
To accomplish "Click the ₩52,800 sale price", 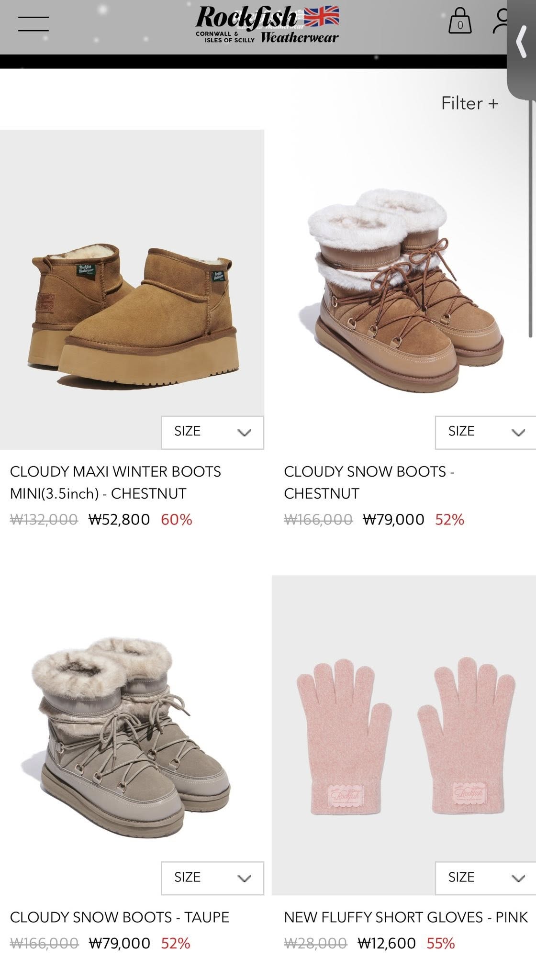I will point(119,519).
